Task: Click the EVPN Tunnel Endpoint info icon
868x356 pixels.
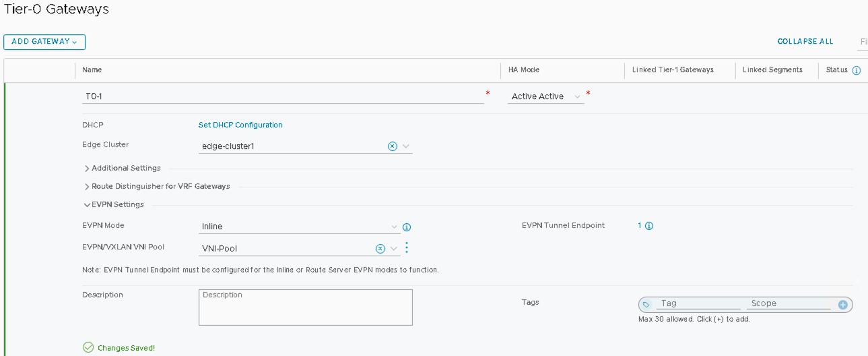Action: (649, 226)
